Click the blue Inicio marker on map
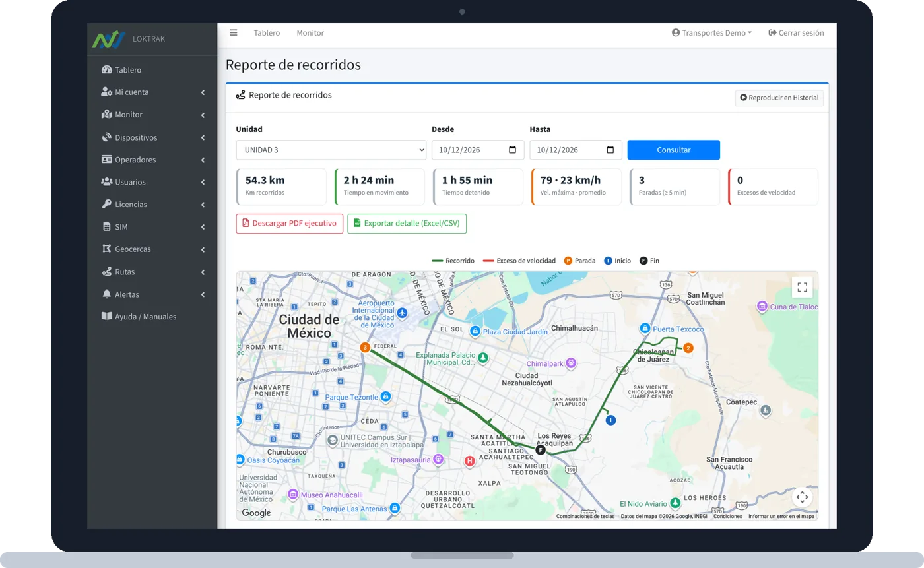 coord(610,420)
